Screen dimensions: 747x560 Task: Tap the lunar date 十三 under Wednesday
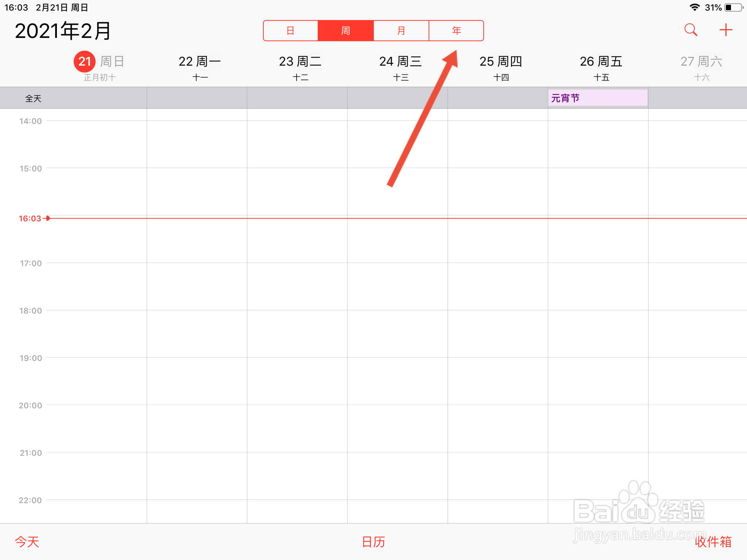point(400,77)
